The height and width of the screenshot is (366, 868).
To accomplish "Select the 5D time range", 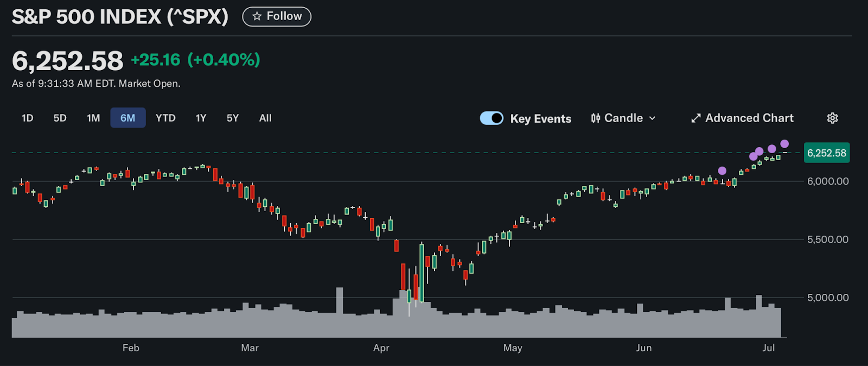I will [x=60, y=118].
